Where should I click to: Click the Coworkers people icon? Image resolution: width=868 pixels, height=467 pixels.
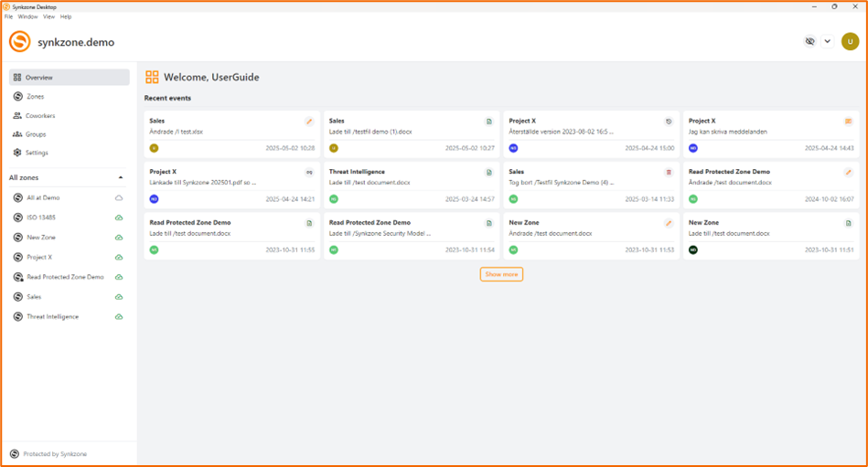tap(17, 116)
